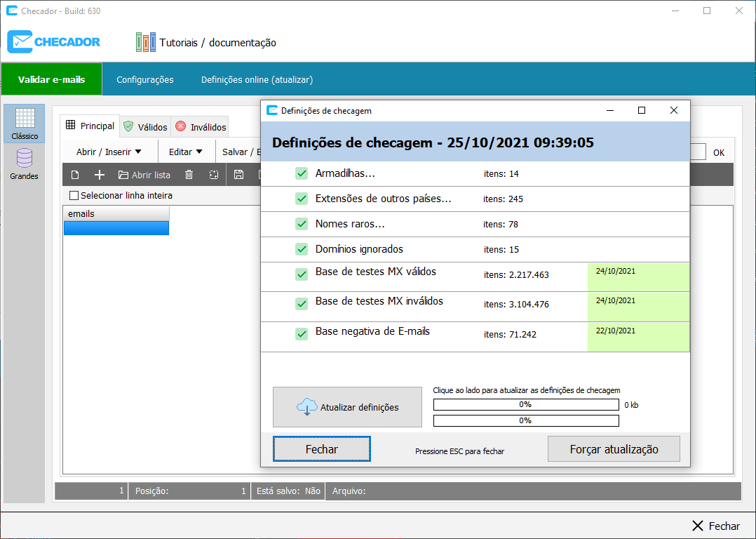Toggle Base negativa de E-mails checkbox

click(302, 334)
